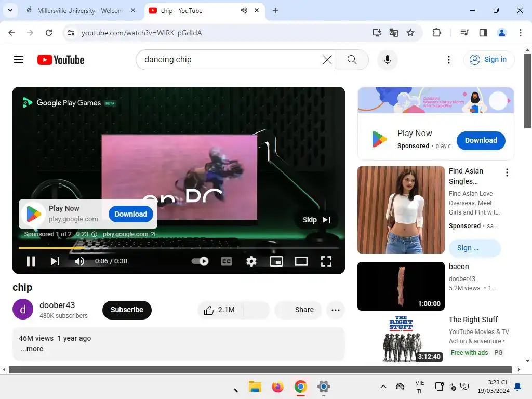Image resolution: width=532 pixels, height=399 pixels.
Task: Translate this page icon
Action: (394, 33)
